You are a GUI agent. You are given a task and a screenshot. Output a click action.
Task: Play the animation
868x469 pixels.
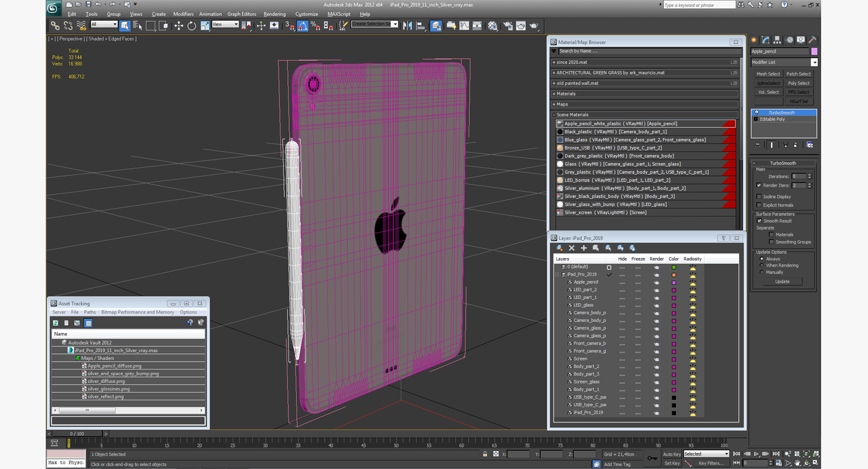click(x=757, y=454)
